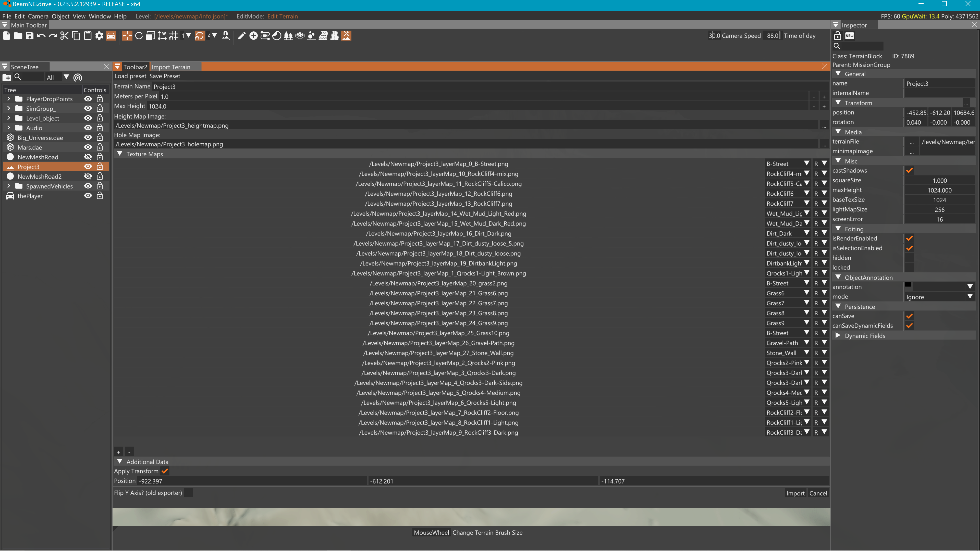The width and height of the screenshot is (980, 551).
Task: Open the Decal editor tool
Action: 277,36
